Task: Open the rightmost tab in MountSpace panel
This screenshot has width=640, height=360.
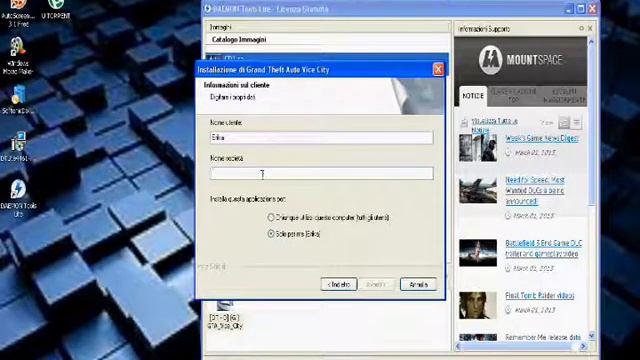Action: pyautogui.click(x=564, y=96)
